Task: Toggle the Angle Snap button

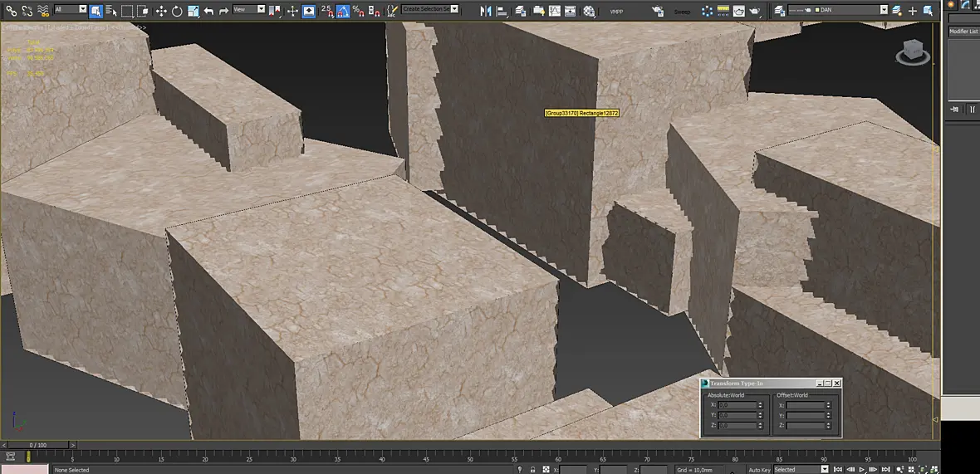Action: (x=342, y=11)
